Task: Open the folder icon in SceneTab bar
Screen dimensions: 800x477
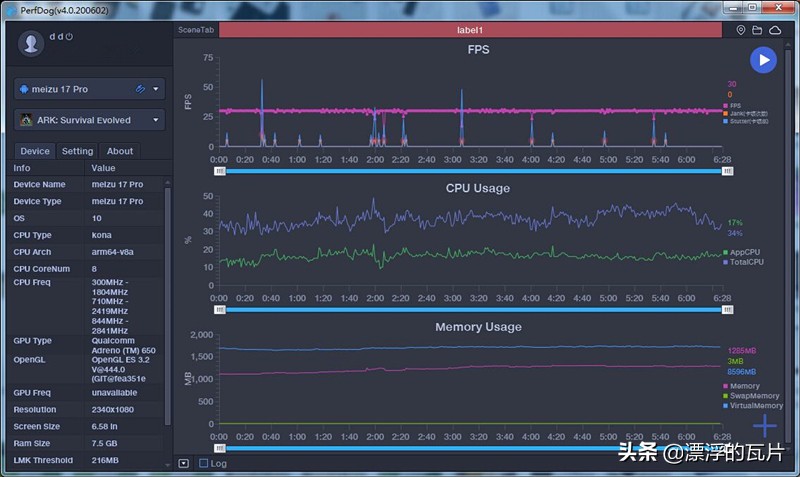Action: pyautogui.click(x=757, y=30)
